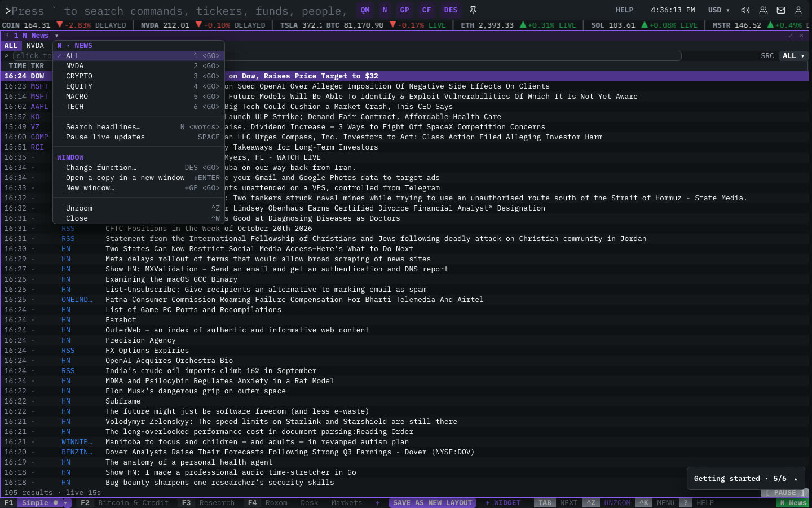Click Search headlines… menu item

coord(139,127)
